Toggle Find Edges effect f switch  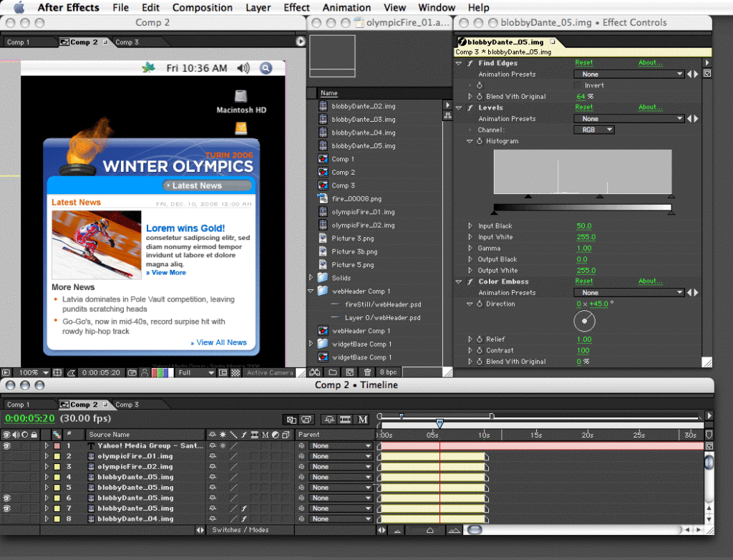470,63
